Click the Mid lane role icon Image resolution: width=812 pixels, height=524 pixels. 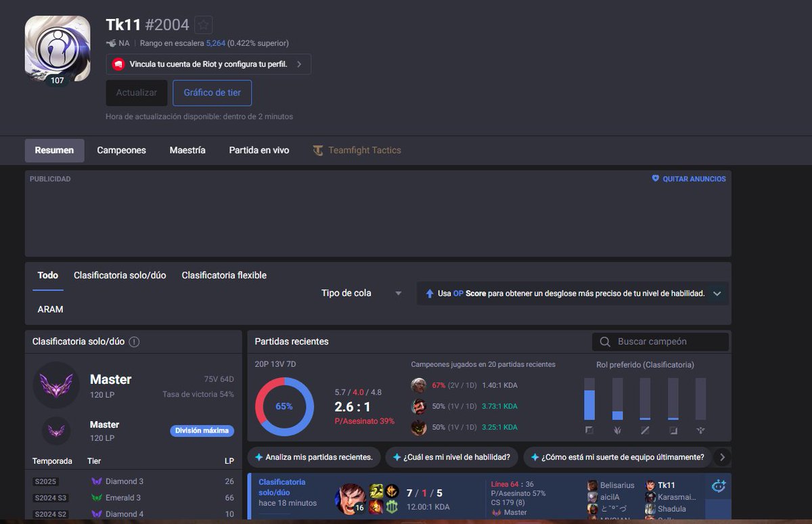tap(645, 430)
